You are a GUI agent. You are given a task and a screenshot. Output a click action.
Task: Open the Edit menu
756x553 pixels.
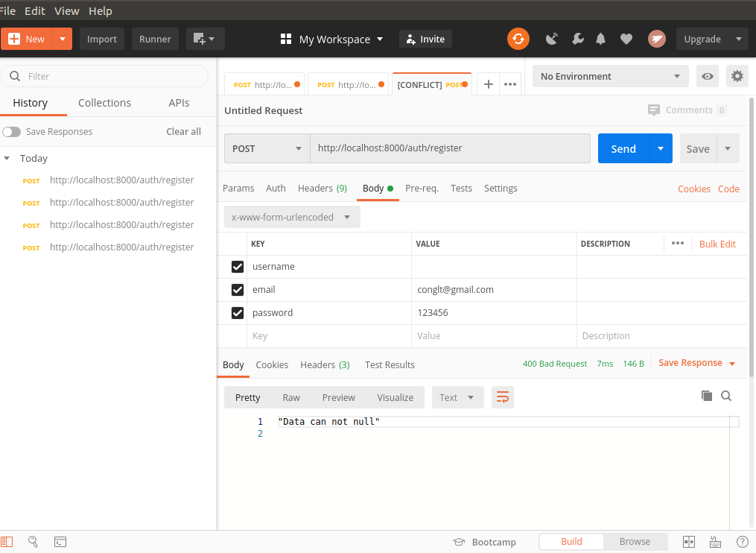(35, 10)
